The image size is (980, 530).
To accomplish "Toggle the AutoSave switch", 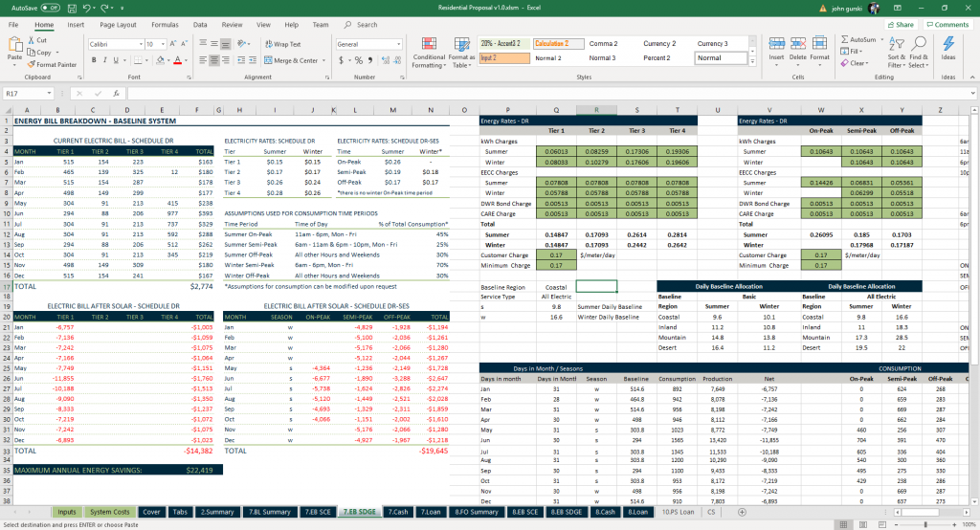I will [x=52, y=7].
